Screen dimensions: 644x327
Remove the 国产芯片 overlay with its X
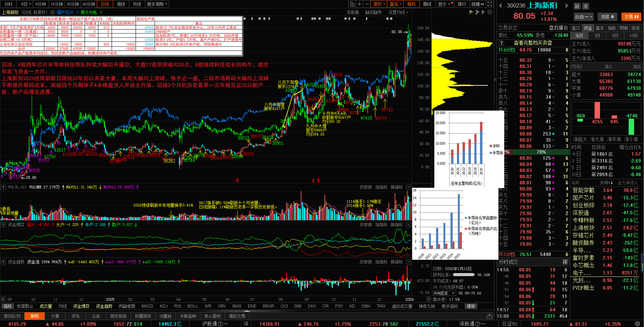point(77,12)
